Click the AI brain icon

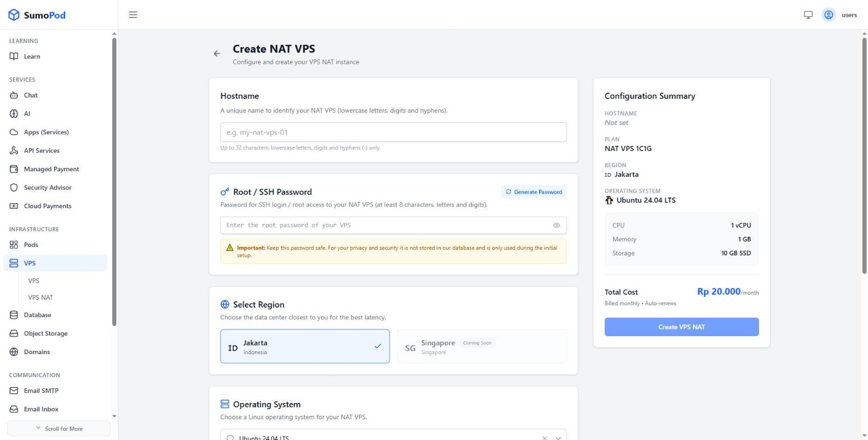point(14,113)
